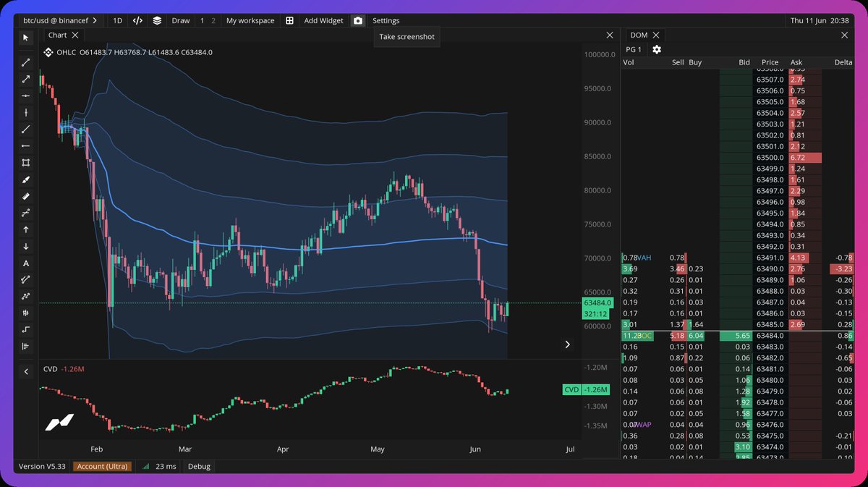The width and height of the screenshot is (868, 487).
Task: Select the cursor pointer tool
Action: pos(26,38)
